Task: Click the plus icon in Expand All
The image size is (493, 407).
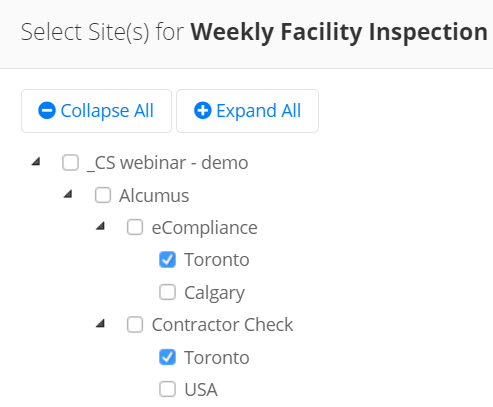Action: [x=202, y=110]
